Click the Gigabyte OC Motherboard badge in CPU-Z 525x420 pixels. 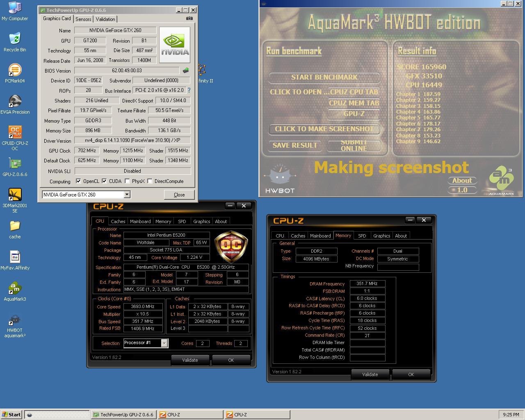[x=231, y=246]
